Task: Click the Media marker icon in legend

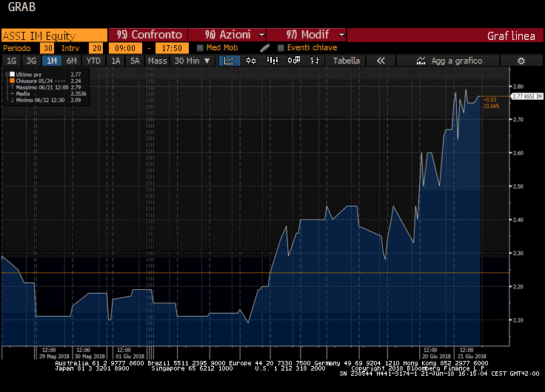Action: pos(13,94)
